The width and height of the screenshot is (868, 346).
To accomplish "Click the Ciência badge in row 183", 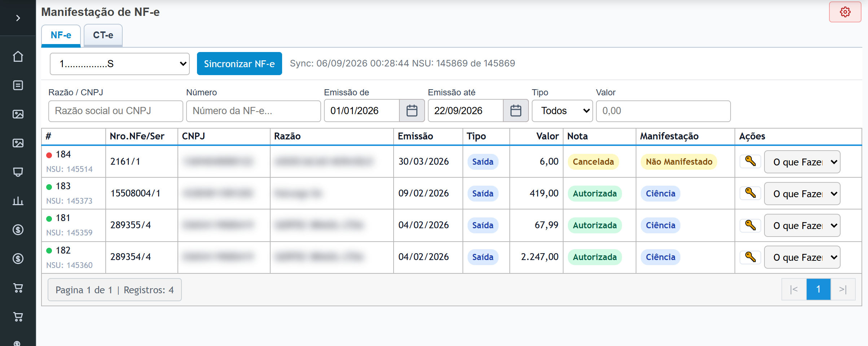I will click(x=661, y=194).
